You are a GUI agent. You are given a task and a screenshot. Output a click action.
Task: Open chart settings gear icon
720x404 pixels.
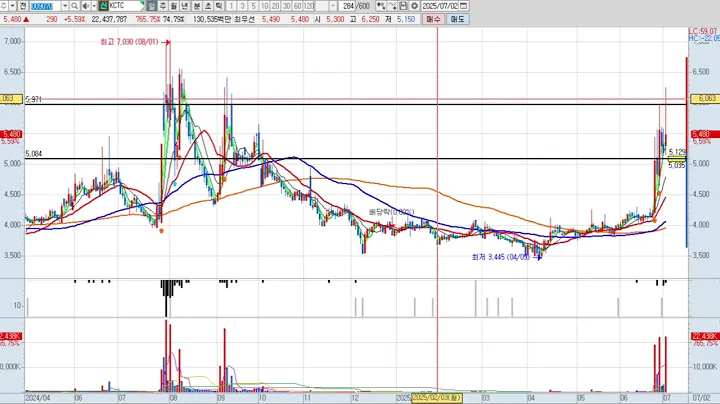[x=414, y=6]
